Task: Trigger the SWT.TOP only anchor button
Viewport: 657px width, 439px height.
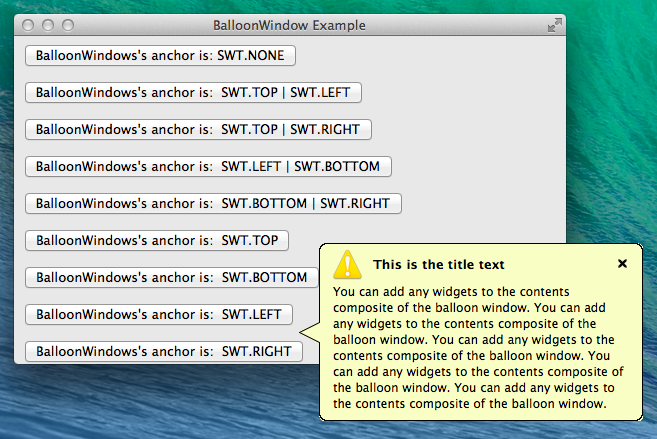Action: 157,240
